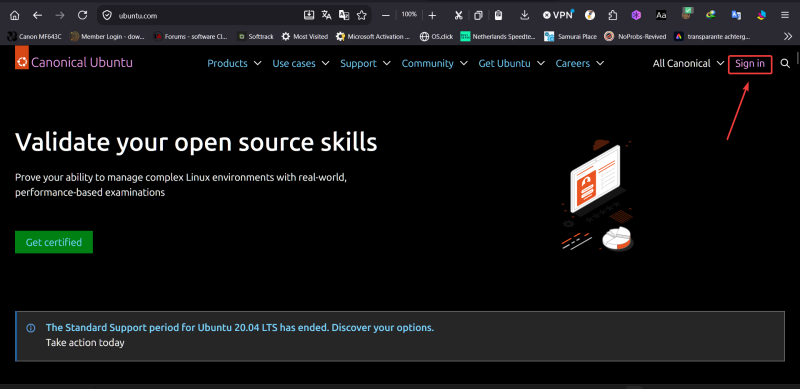
Task: Expand the Careers menu
Action: pos(580,63)
